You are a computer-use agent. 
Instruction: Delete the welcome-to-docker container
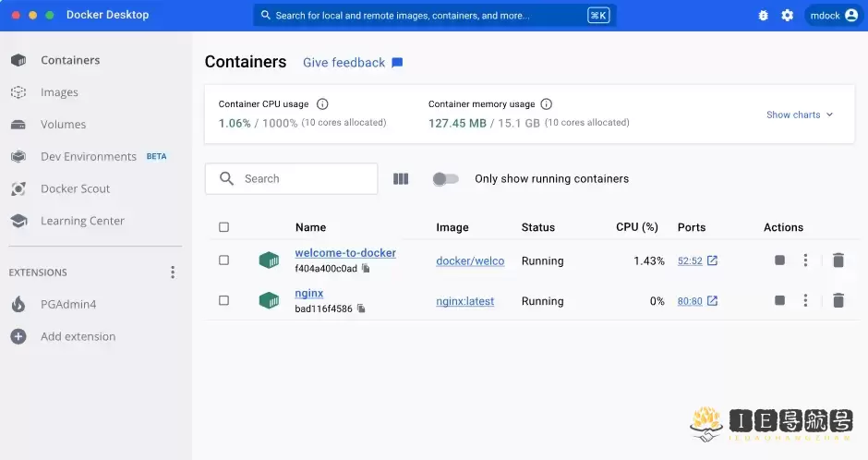838,260
